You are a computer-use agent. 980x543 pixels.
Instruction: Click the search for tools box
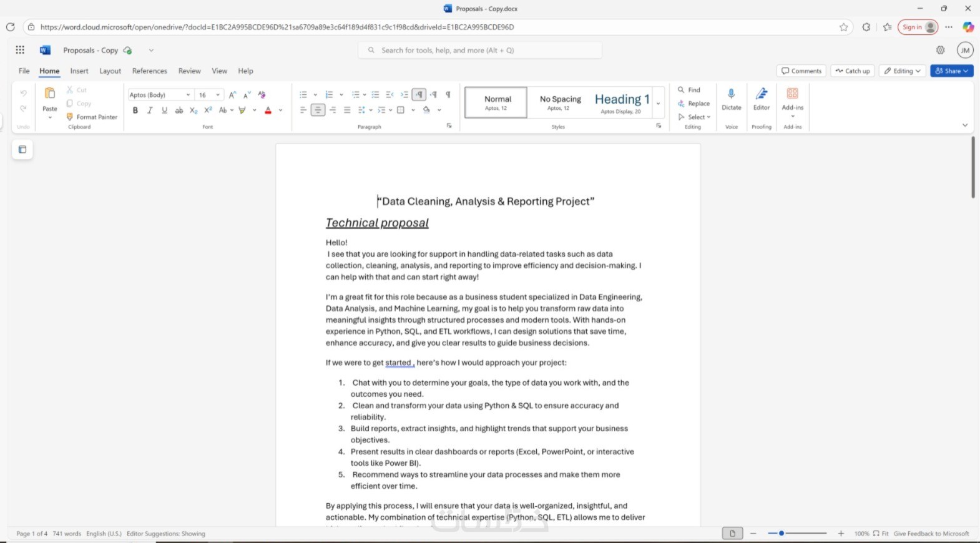[480, 50]
